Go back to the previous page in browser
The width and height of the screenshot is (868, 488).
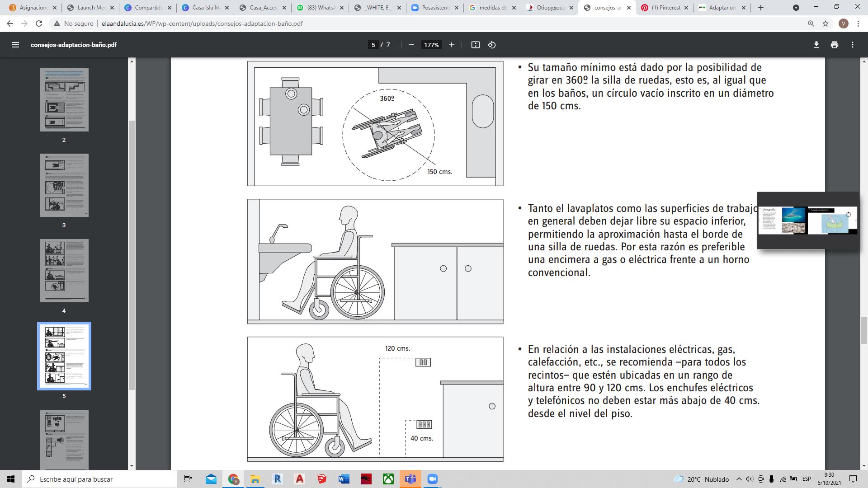[10, 23]
